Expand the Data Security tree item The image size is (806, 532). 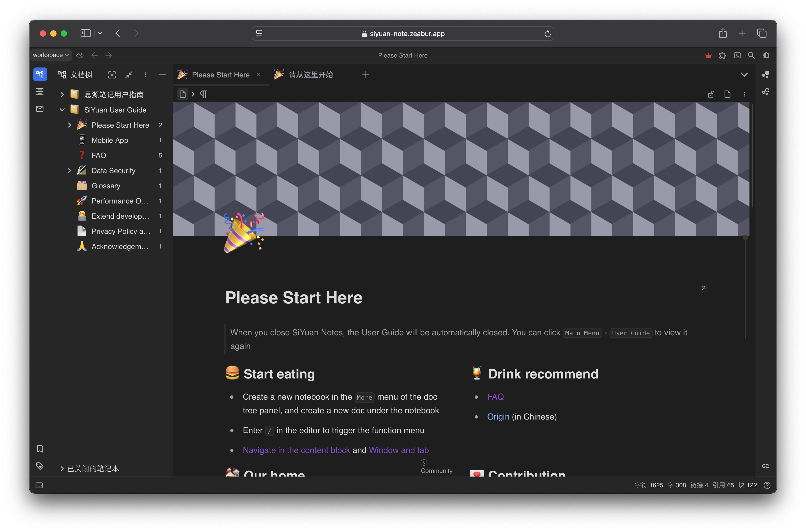click(x=70, y=171)
